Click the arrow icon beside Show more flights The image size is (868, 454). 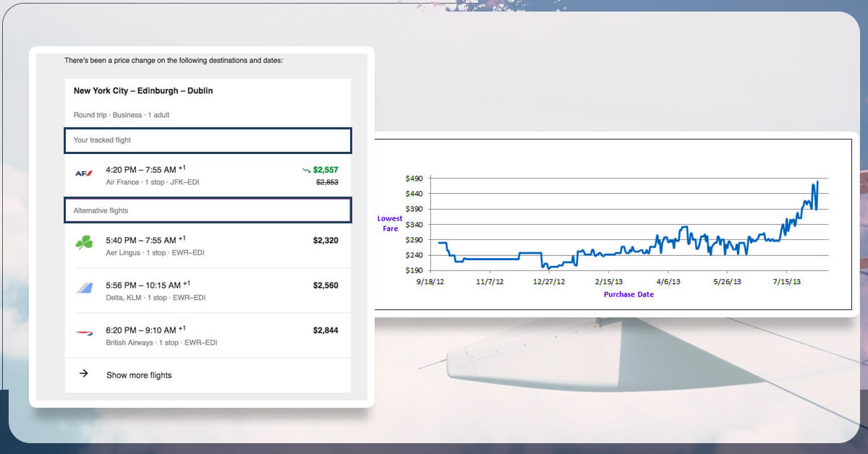pyautogui.click(x=83, y=374)
